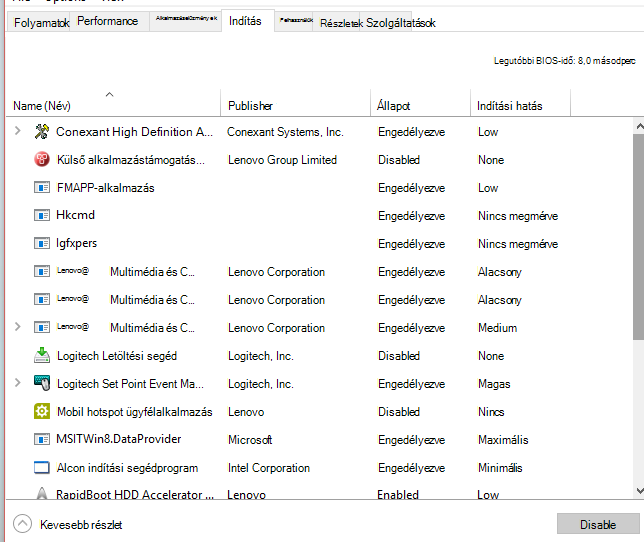Viewport: 644px width, 542px height.
Task: Click the Conexant High Definition Audio tools icon
Action: tap(41, 131)
